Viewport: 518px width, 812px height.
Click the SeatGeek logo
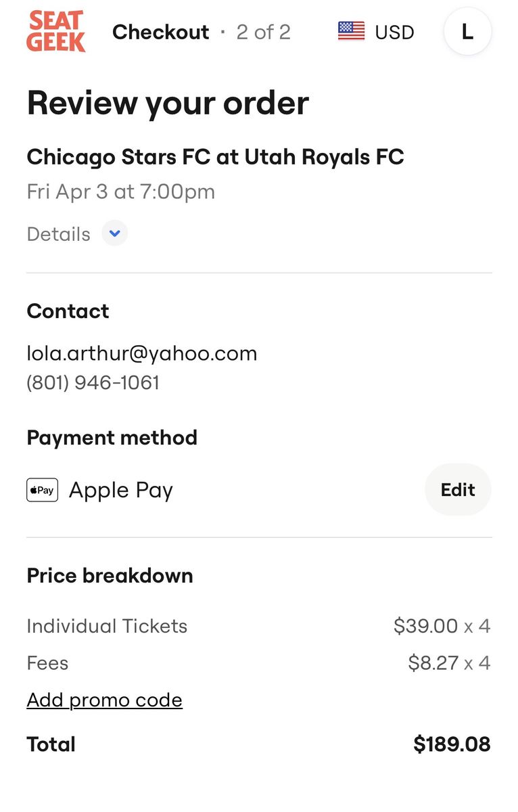click(56, 32)
